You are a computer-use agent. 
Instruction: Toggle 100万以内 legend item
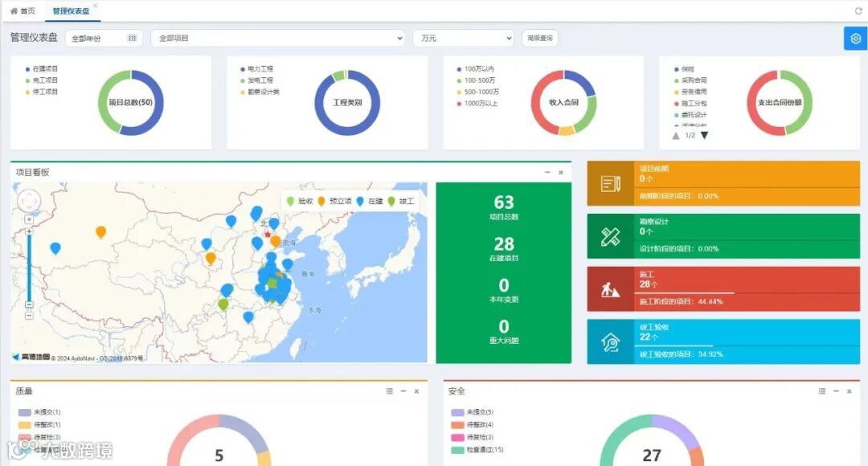(476, 68)
